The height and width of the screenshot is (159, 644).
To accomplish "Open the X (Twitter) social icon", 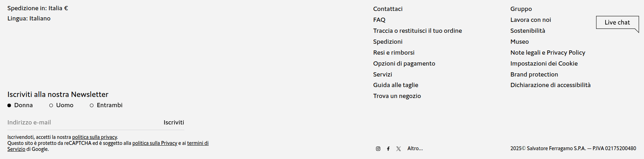I will tap(398, 149).
